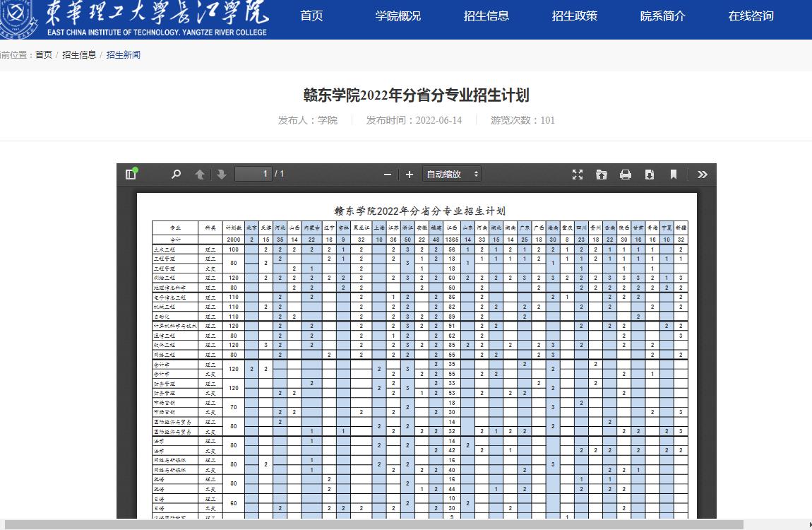Click the page number input field

coord(253,174)
